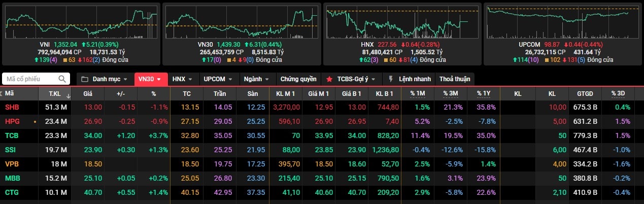
Task: Select the HNX tab label
Action: tap(179, 79)
